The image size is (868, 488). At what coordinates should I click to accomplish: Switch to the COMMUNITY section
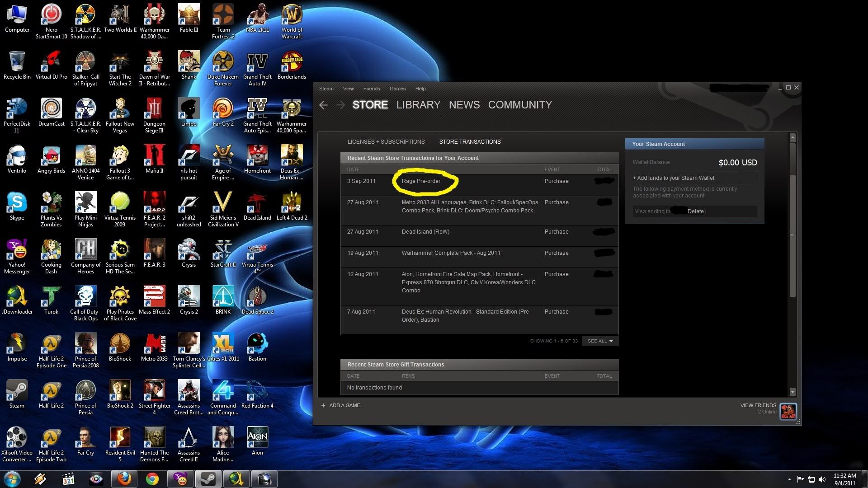pyautogui.click(x=520, y=105)
